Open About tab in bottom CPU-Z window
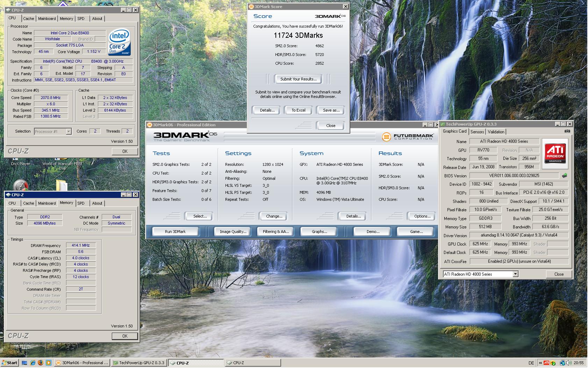 pos(97,203)
